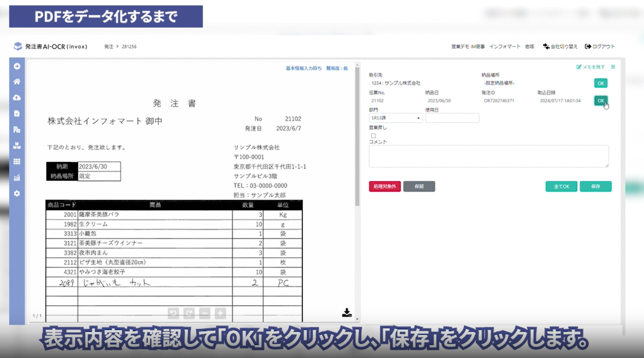This screenshot has height=358, width=644.
Task: Expand the sidebar with the arrow icon
Action: 17,66
